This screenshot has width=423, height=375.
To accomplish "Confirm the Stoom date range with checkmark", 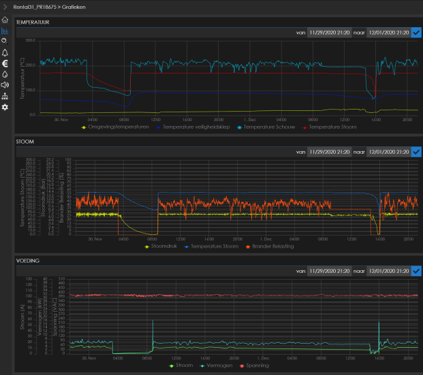I will coord(416,152).
